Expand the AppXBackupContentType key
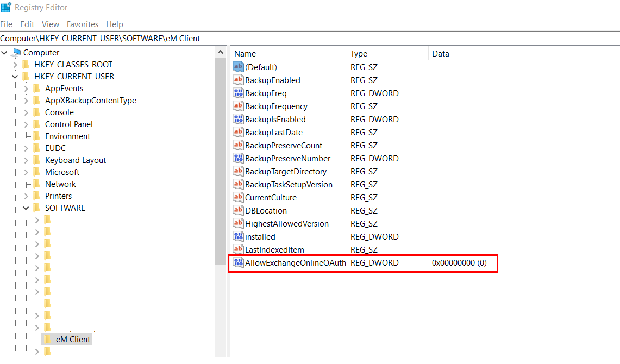 pos(26,101)
